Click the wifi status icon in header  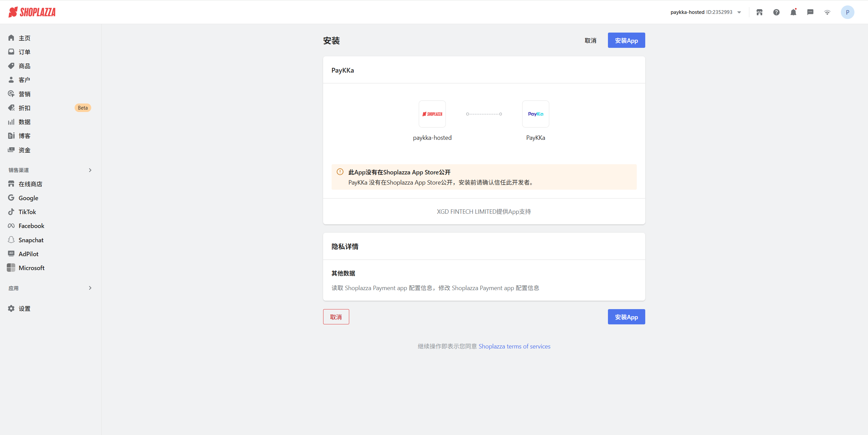(x=827, y=12)
